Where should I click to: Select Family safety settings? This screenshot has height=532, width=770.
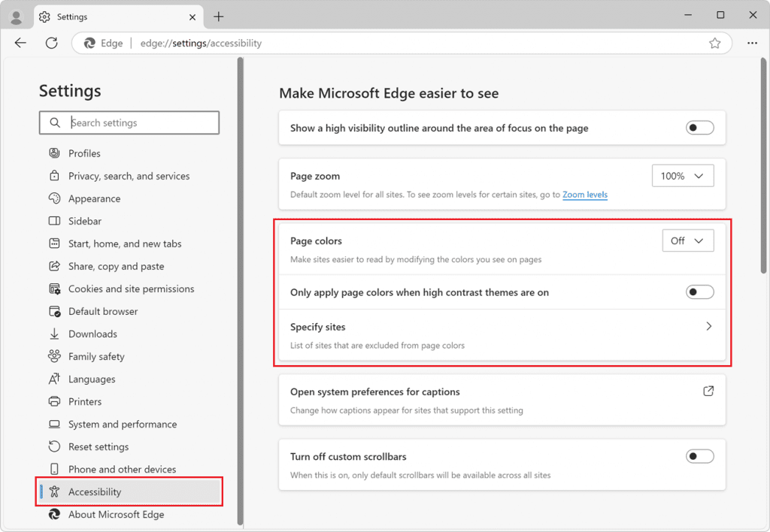[x=96, y=357]
